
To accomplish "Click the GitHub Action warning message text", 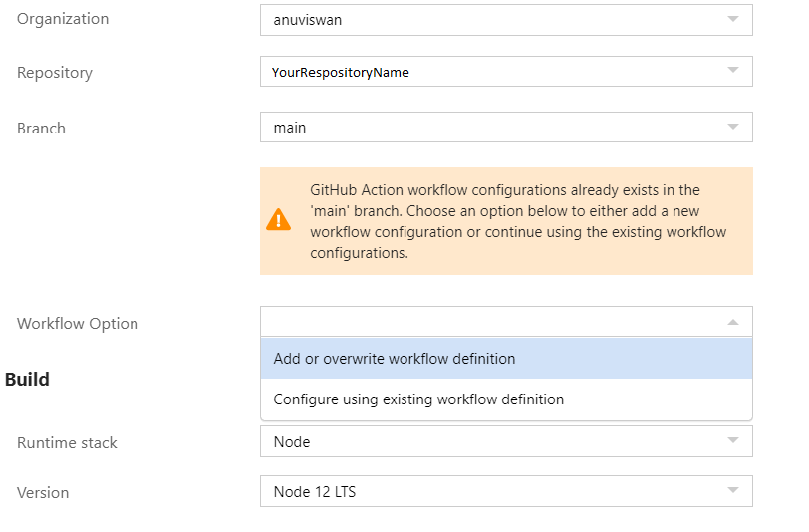I will click(x=518, y=221).
